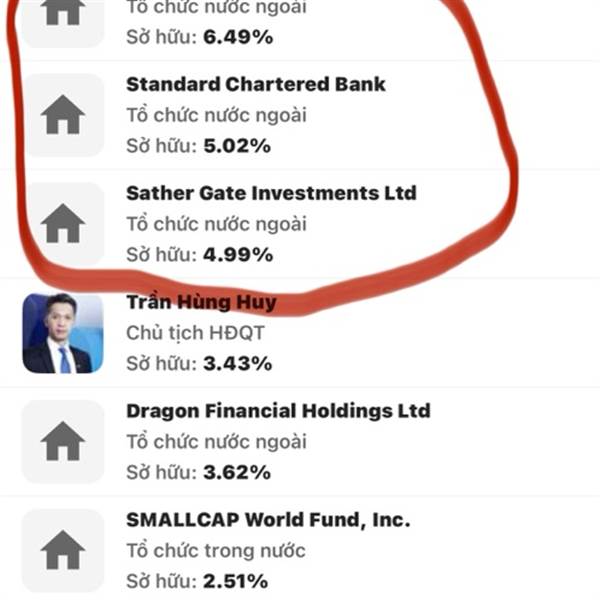The image size is (600, 600).
Task: Open the Sather Gate Investments Ltd name
Action: click(271, 193)
